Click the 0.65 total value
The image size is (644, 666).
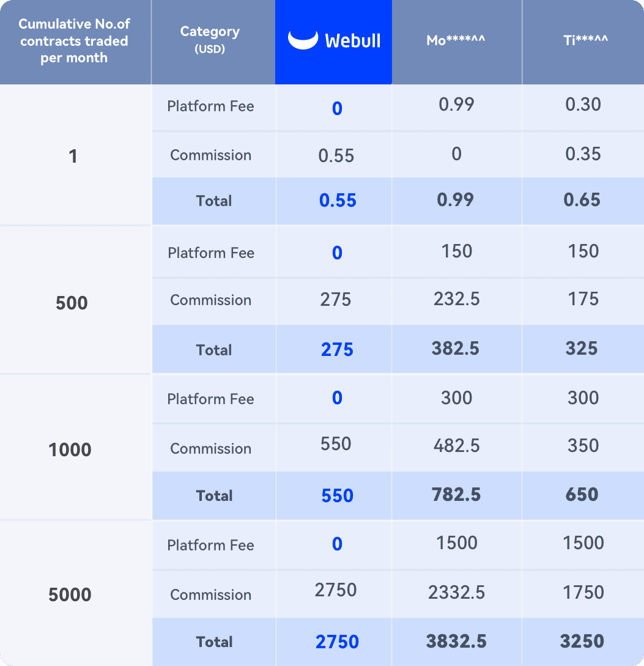pos(582,200)
